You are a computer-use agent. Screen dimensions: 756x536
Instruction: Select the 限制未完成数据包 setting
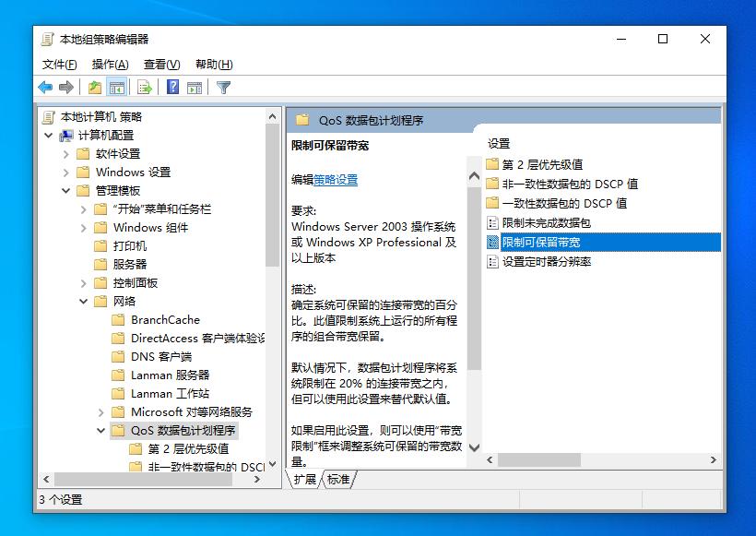click(548, 222)
